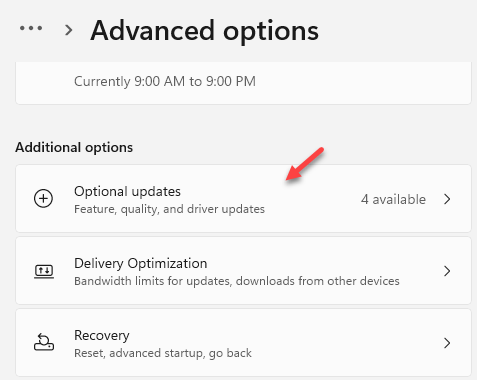The height and width of the screenshot is (380, 477).
Task: Click the '4 available' status text
Action: tap(393, 199)
